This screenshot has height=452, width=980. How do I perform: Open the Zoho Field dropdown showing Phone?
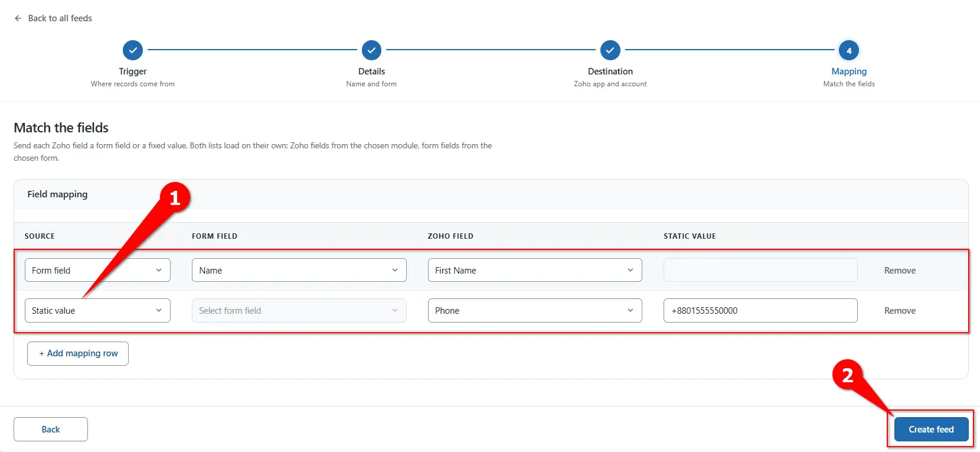tap(535, 310)
